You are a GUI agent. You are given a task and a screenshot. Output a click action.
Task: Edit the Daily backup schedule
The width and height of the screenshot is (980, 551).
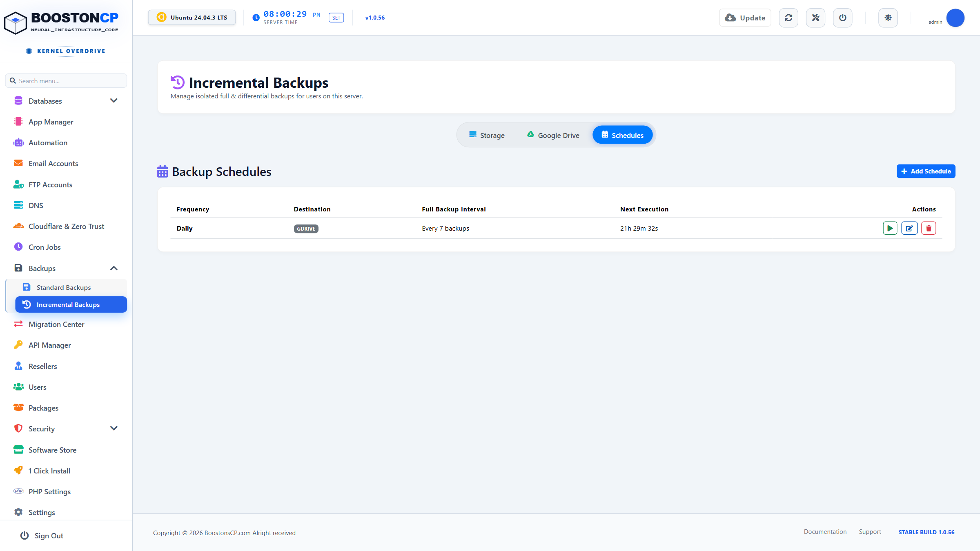(909, 228)
